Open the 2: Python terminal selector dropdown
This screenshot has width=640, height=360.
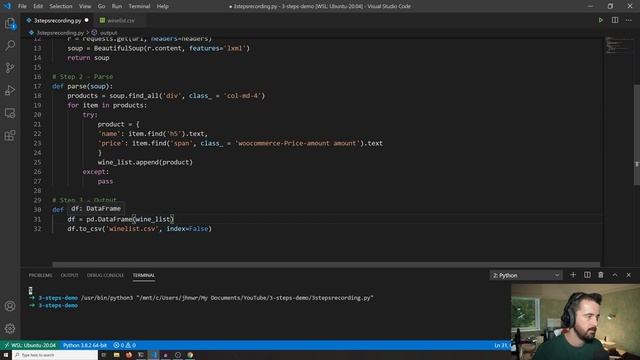[x=526, y=276]
